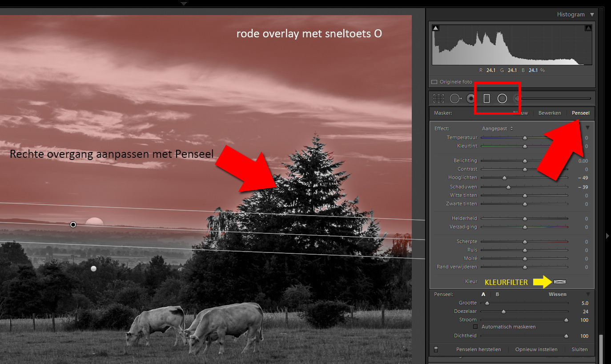This screenshot has width=611, height=364.
Task: Switch mask mode to Bewerken
Action: [549, 113]
